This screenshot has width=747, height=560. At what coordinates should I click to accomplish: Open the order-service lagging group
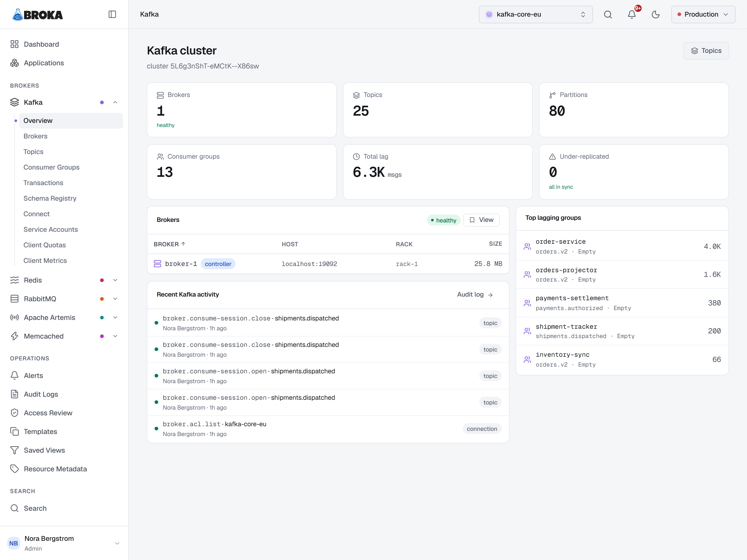tap(622, 246)
